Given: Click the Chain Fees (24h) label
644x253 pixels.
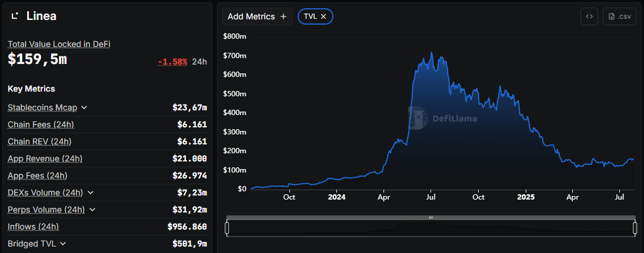Looking at the screenshot, I should click(x=41, y=124).
